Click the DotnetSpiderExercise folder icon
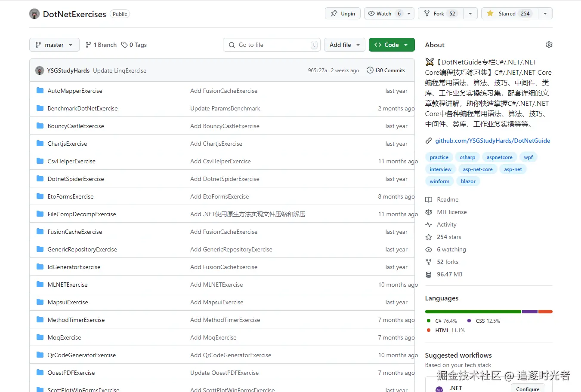Viewport: 581px width, 392px height. pyautogui.click(x=40, y=178)
